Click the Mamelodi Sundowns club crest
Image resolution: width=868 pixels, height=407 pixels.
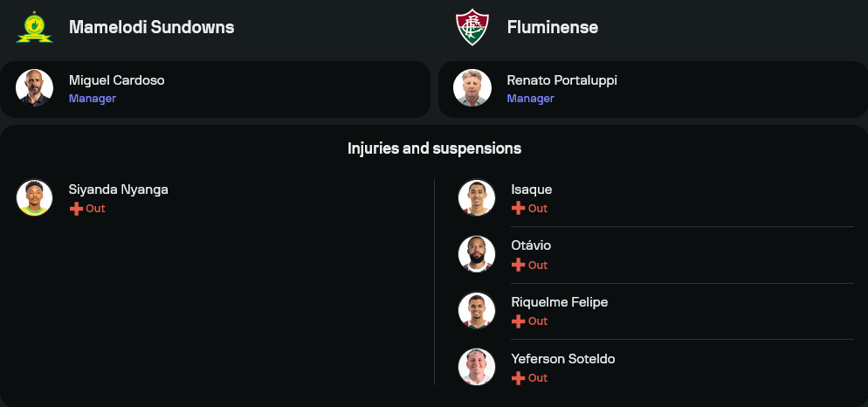[34, 26]
